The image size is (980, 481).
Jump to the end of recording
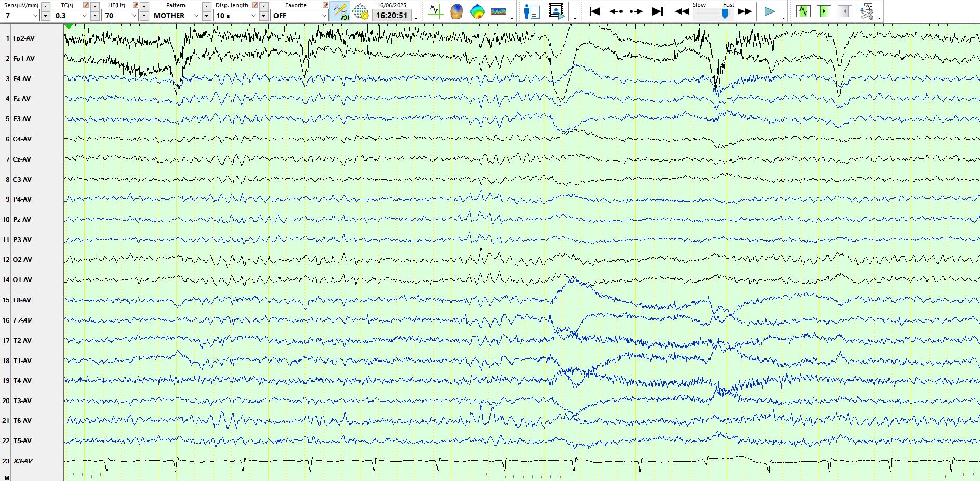coord(657,11)
